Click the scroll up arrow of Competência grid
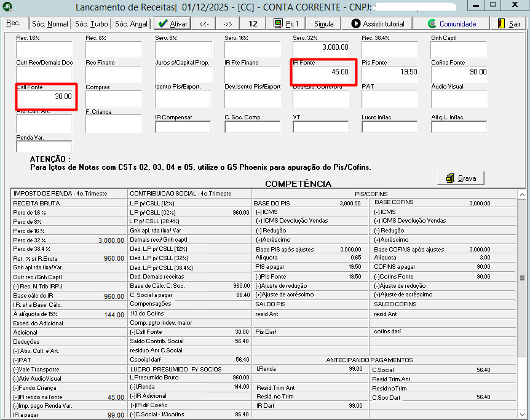Screen dimensions: 530x420 point(522,194)
